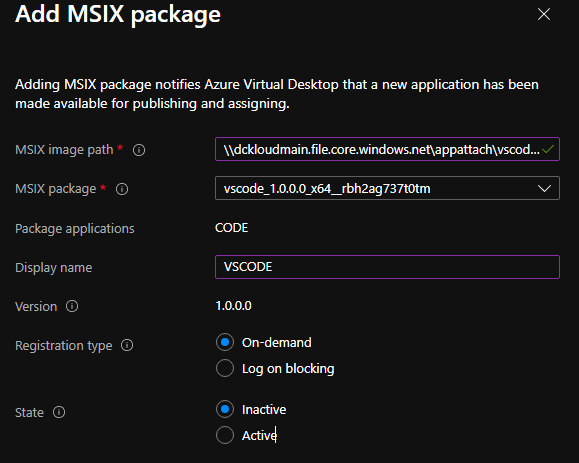579x463 pixels.
Task: Open the MSIX package dropdown
Action: point(387,188)
